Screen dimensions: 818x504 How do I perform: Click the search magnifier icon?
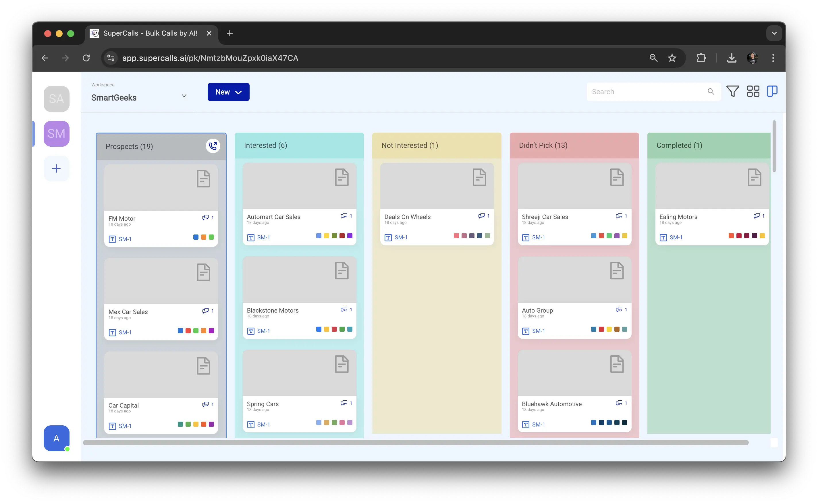(x=711, y=92)
